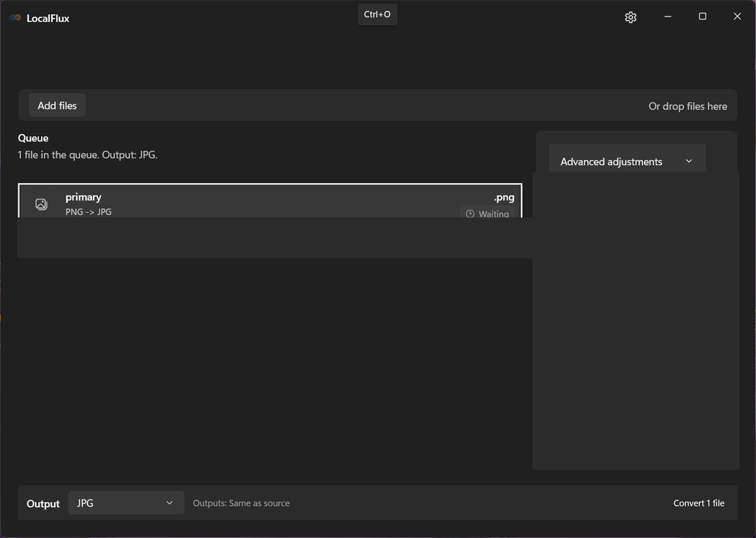Click '1 file in the queue' status text

(x=88, y=155)
